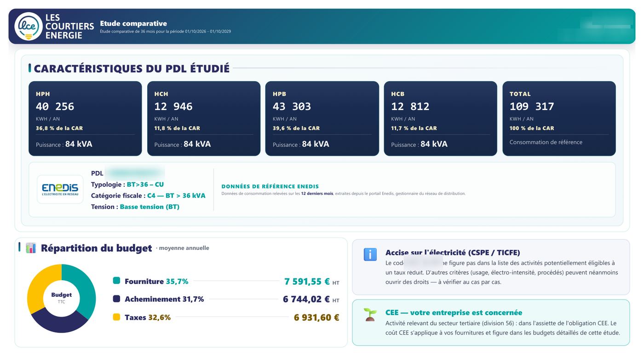
Task: Click "39,6 % de la CAR" text
Action: [296, 128]
